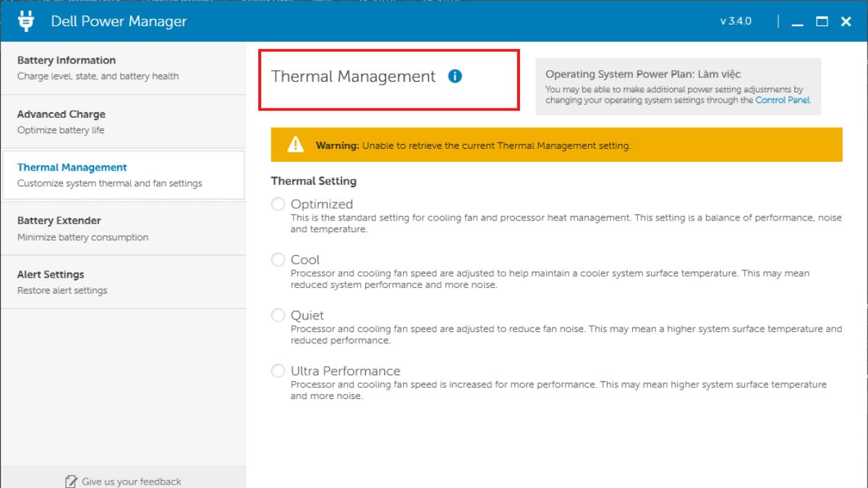Click 'Customize system thermal and fan settings'
Screen dimensions: 868x488
click(110, 184)
